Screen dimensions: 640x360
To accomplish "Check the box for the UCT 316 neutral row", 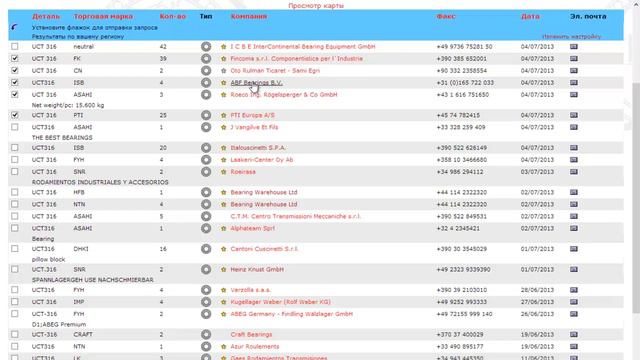I will pyautogui.click(x=15, y=47).
